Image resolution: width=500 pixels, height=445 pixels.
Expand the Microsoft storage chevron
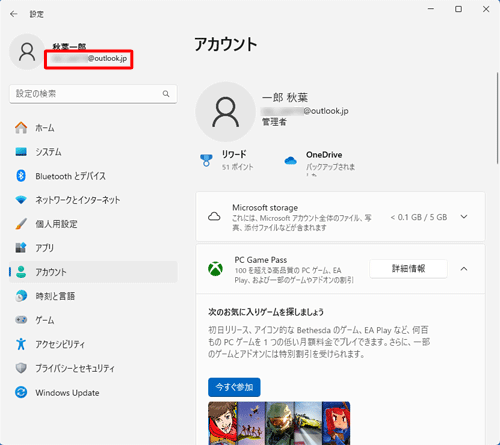464,217
